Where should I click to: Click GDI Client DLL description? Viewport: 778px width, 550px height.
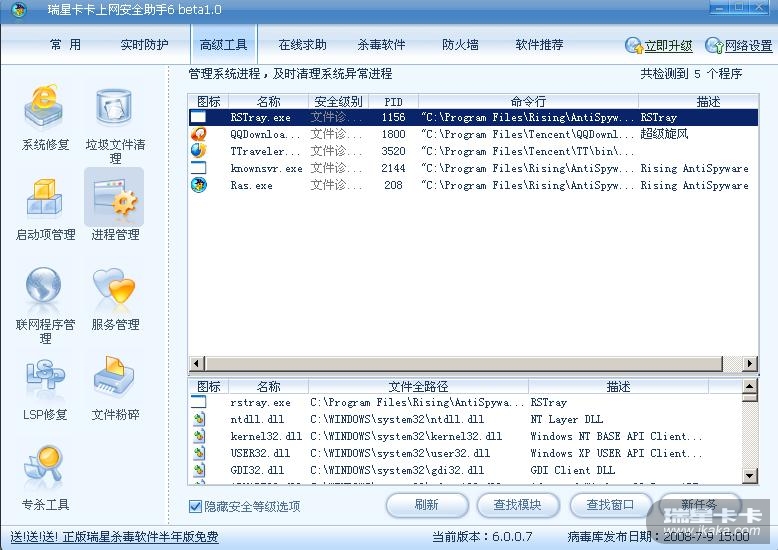pyautogui.click(x=573, y=470)
